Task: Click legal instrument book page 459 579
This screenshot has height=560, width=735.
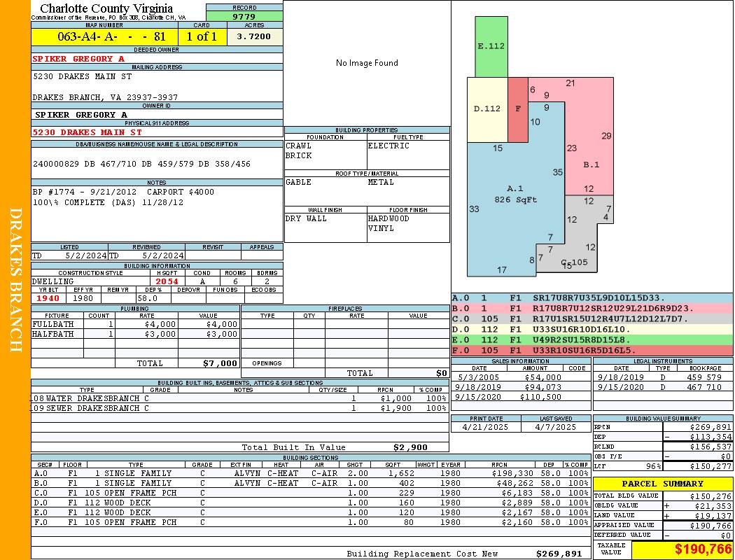Action: (x=704, y=377)
